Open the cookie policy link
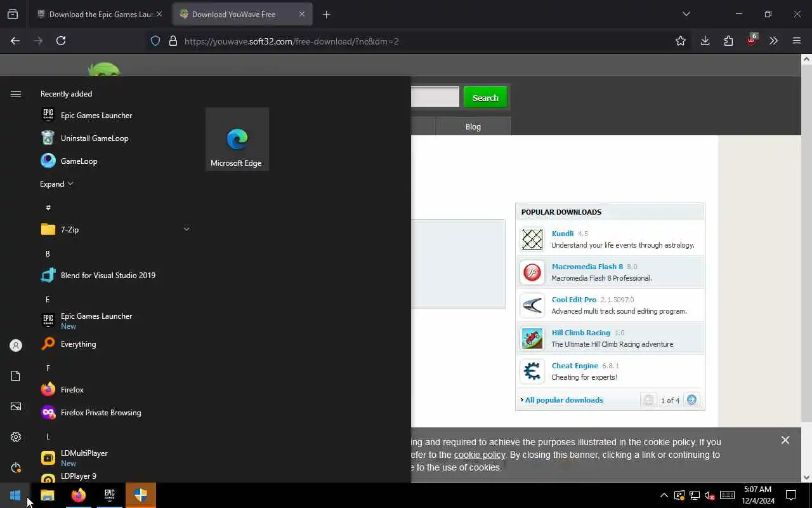This screenshot has height=508, width=812. coord(480,455)
